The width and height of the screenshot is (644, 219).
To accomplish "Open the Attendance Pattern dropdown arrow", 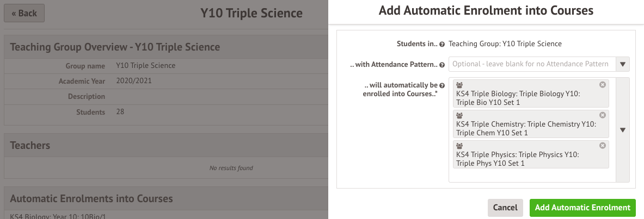I will (622, 64).
